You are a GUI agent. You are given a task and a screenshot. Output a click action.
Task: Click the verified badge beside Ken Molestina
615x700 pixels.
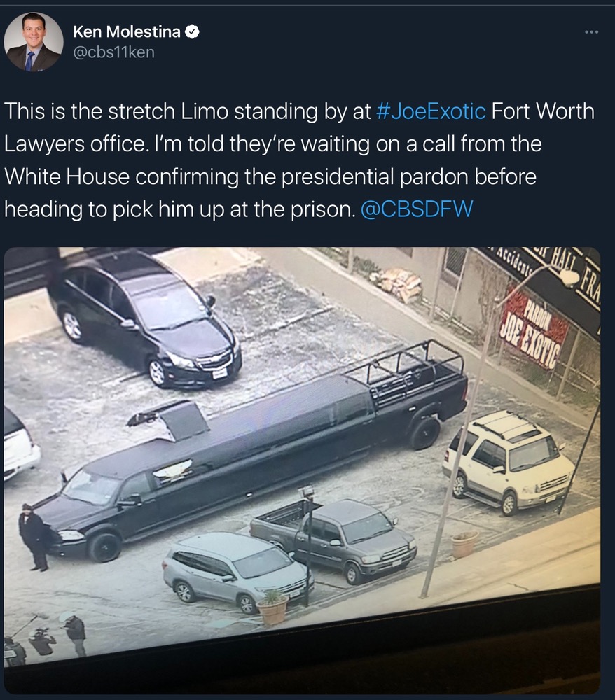click(192, 32)
